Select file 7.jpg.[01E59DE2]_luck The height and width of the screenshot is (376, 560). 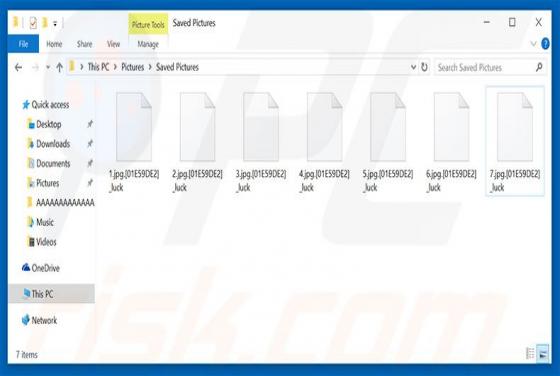point(515,141)
